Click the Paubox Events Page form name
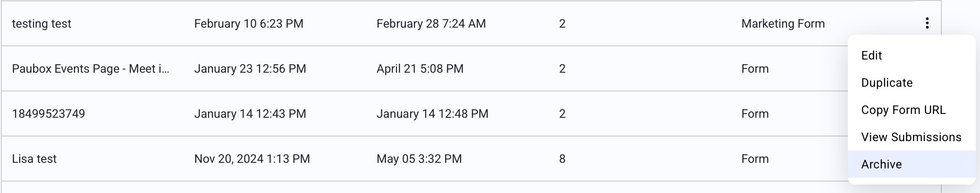The width and height of the screenshot is (980, 193). 91,69
